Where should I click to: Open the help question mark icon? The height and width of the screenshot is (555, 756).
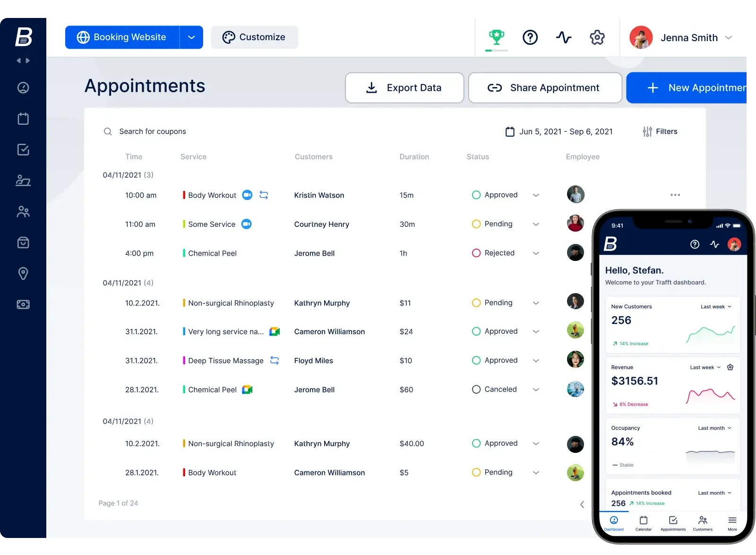530,37
